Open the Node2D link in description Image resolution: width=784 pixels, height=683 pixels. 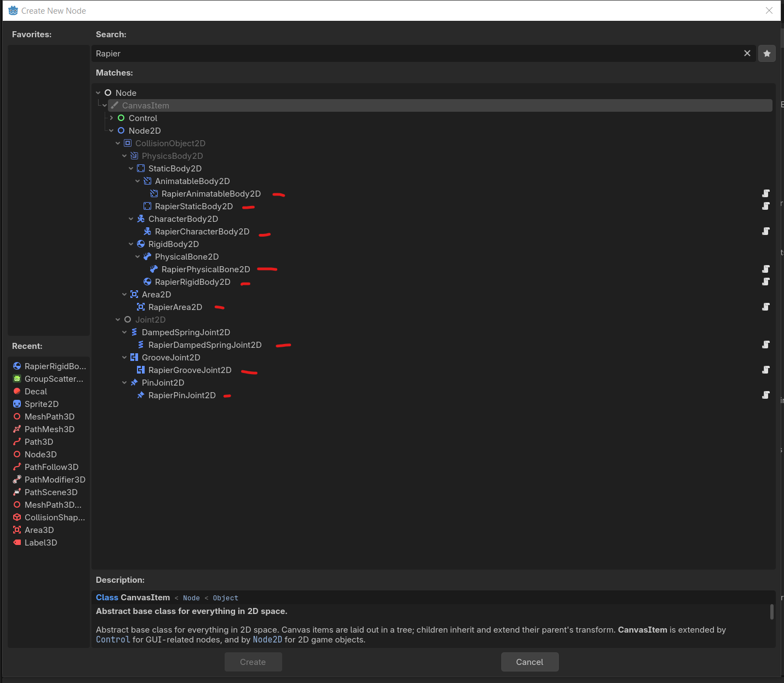click(x=267, y=640)
